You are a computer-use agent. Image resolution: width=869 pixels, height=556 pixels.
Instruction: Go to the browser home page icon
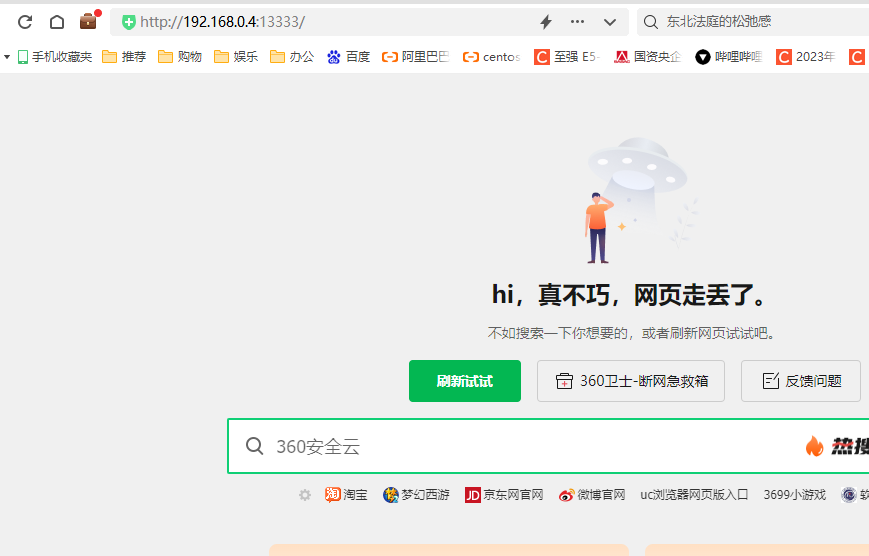tap(57, 22)
